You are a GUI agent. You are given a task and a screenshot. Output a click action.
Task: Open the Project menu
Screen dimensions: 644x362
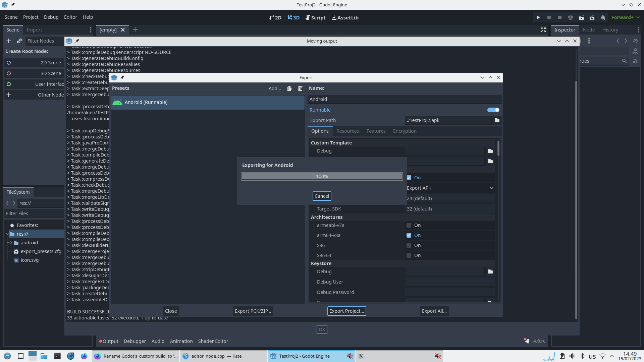point(31,17)
